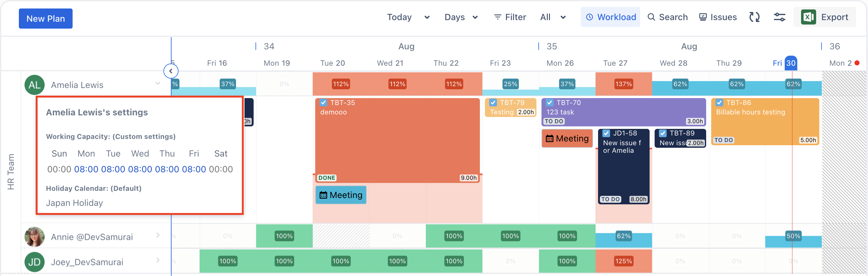The height and width of the screenshot is (276, 868).
Task: Click the calendar icon on the blue Meeting
Action: tap(323, 195)
